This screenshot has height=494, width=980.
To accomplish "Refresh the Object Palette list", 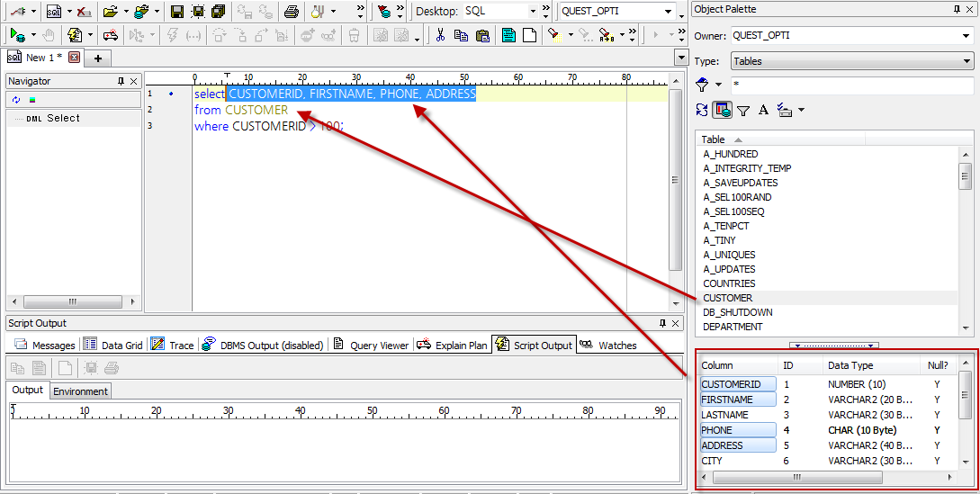I will pos(703,110).
